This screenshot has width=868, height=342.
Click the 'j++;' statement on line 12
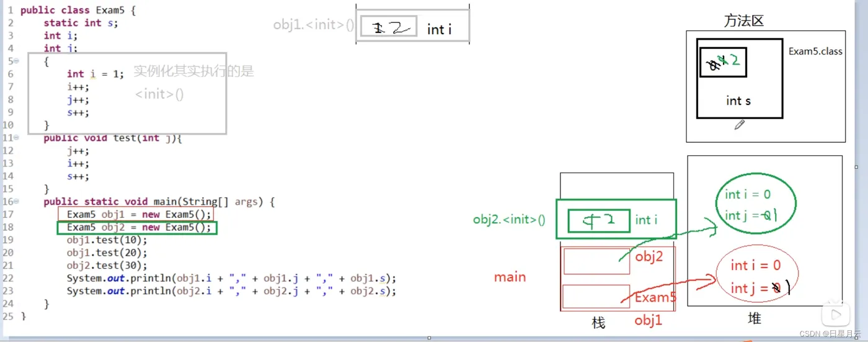[x=78, y=151]
